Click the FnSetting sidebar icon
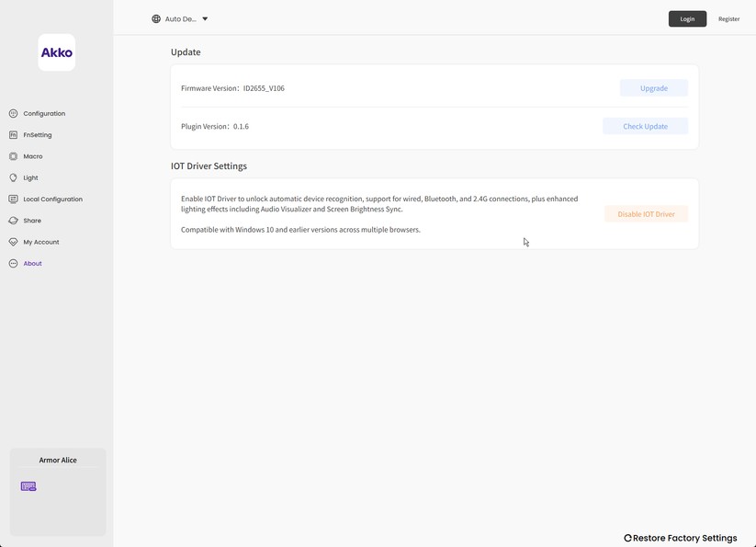 tap(13, 135)
